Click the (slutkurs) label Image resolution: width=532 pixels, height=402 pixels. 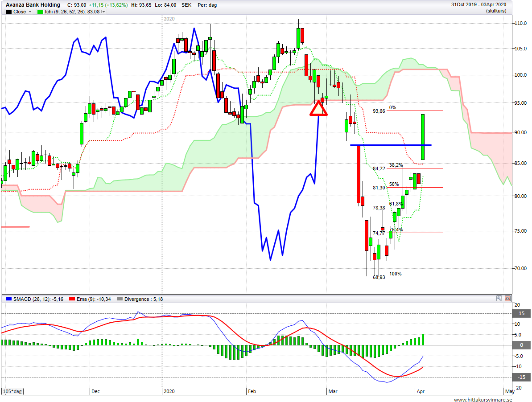tap(496, 11)
